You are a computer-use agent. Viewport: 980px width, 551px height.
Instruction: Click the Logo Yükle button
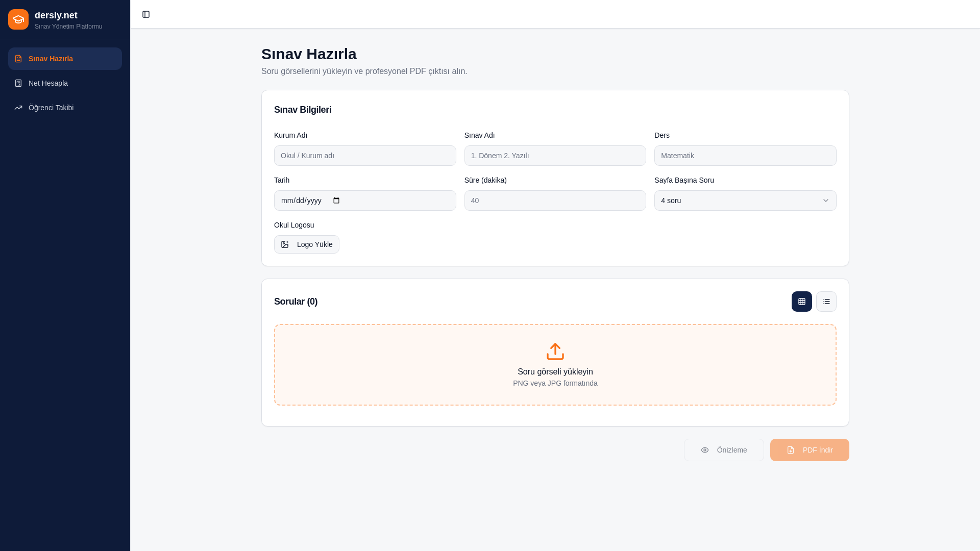pos(307,244)
